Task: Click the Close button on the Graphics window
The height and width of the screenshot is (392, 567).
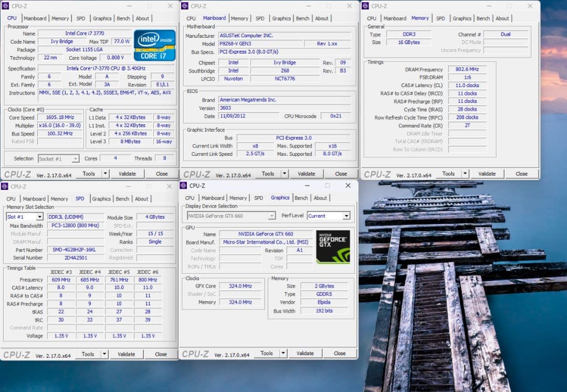Action: (x=340, y=353)
